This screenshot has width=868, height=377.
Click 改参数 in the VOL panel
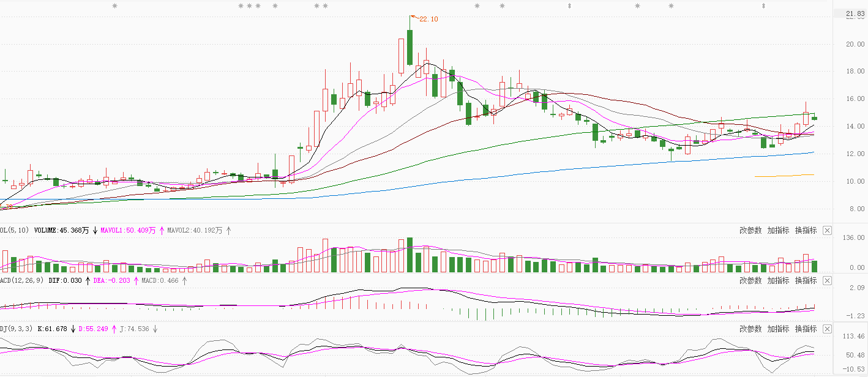[750, 231]
